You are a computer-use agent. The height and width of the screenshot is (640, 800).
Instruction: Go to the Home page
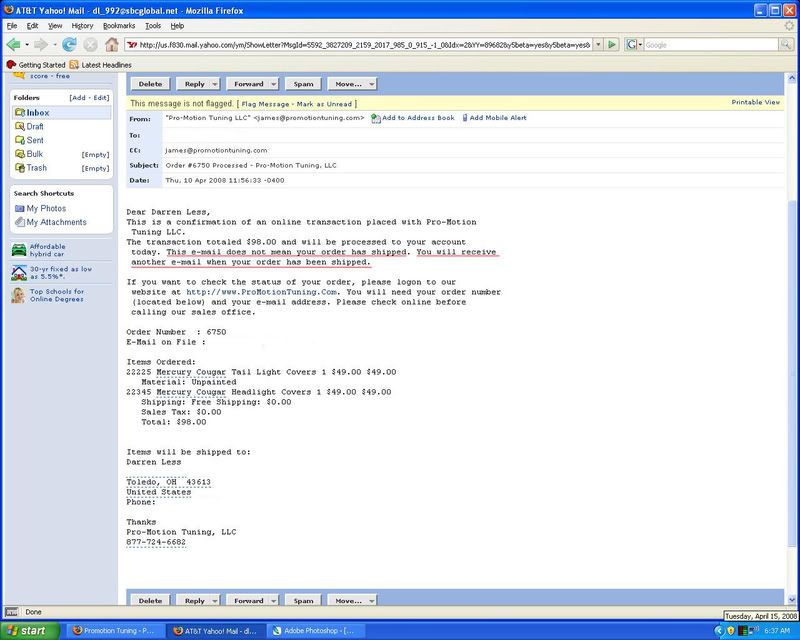pyautogui.click(x=112, y=45)
